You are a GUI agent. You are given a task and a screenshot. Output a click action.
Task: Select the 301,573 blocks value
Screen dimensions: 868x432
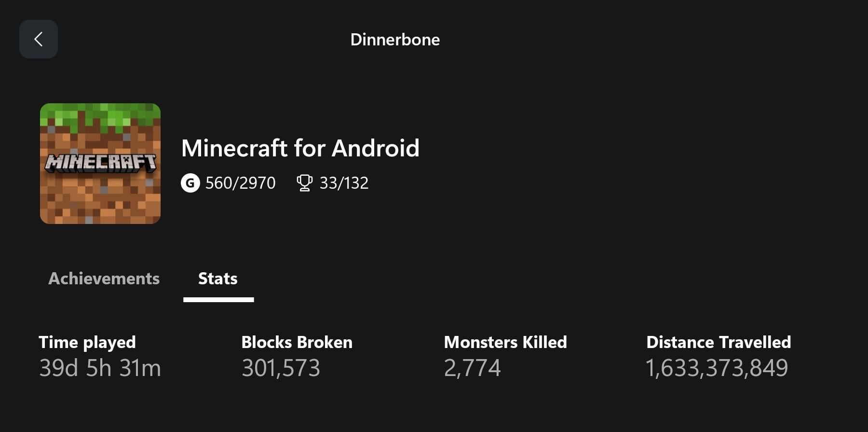281,368
